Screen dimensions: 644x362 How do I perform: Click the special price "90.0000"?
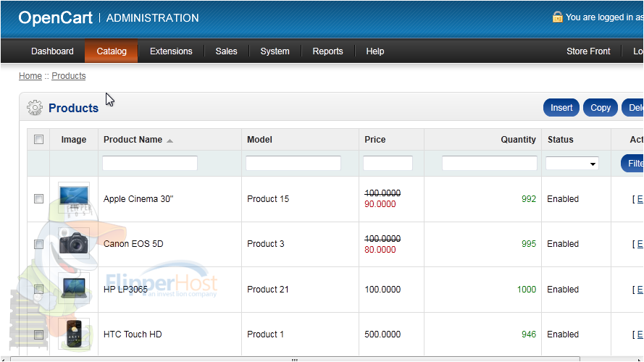pyautogui.click(x=380, y=204)
